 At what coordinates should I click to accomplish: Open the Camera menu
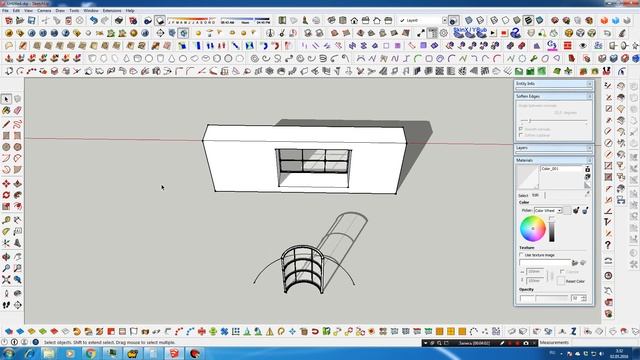tap(44, 11)
